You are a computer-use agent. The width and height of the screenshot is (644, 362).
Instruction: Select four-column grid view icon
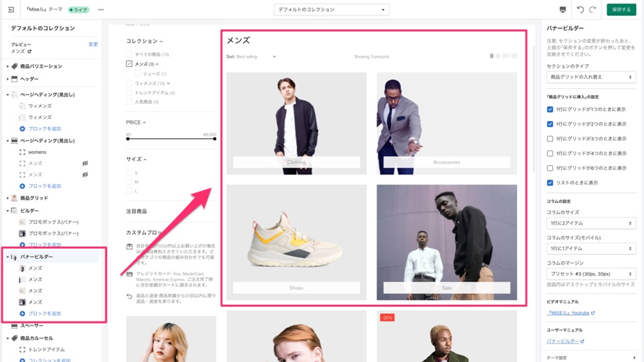[x=506, y=56]
